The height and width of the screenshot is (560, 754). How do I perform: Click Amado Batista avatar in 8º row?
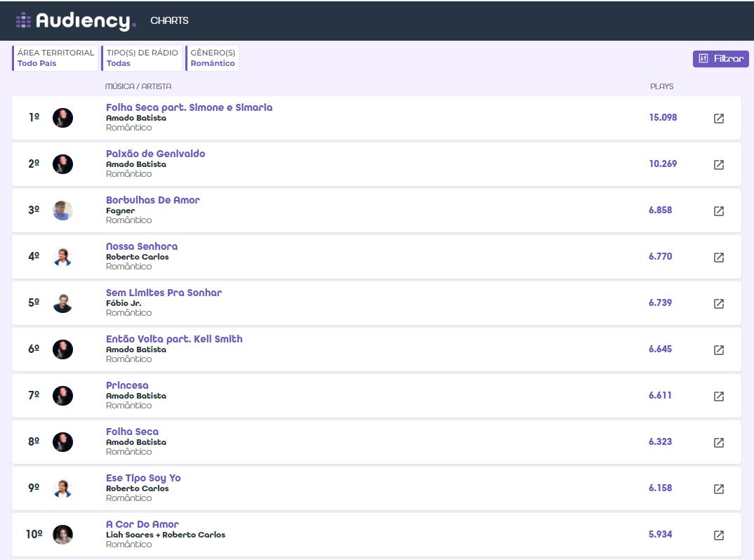point(62,441)
